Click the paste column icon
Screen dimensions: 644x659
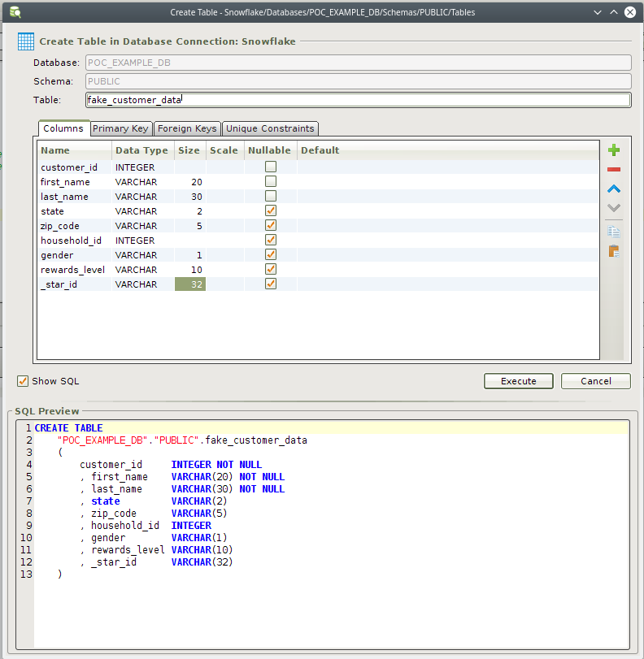click(x=614, y=251)
